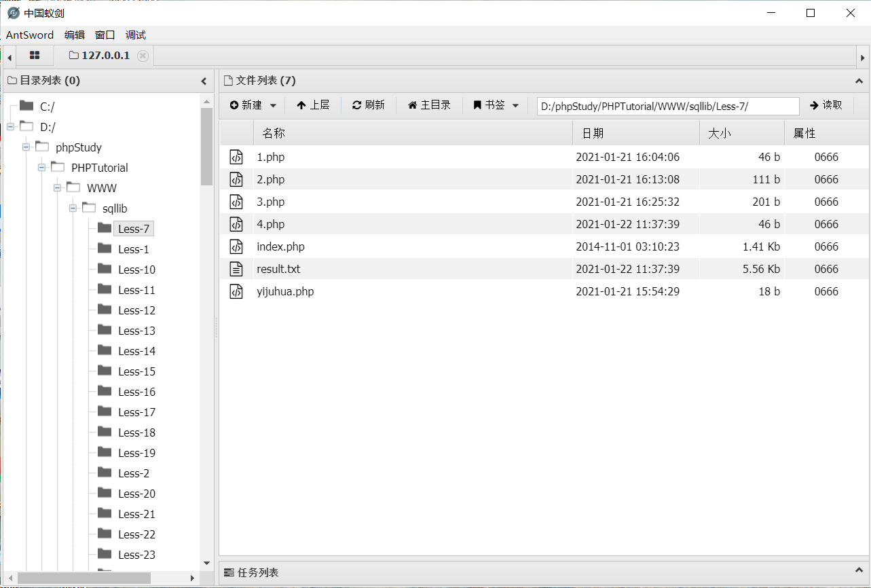The height and width of the screenshot is (588, 871).
Task: Close the 127.0.0.1 tab
Action: coord(143,56)
